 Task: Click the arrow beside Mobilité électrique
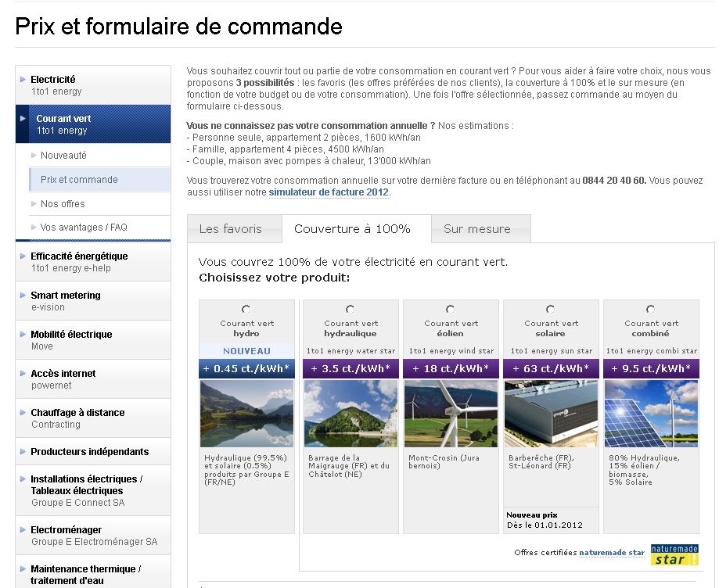23,334
